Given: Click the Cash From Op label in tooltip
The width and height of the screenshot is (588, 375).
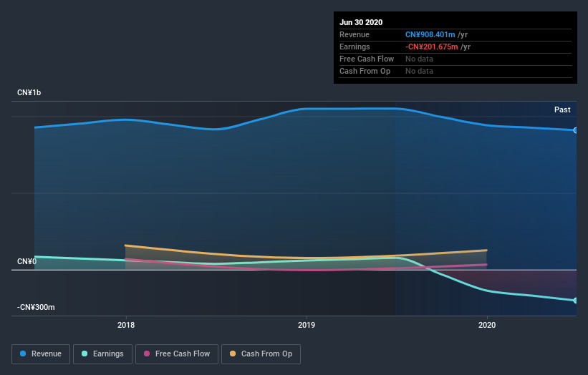Looking at the screenshot, I should click(365, 71).
